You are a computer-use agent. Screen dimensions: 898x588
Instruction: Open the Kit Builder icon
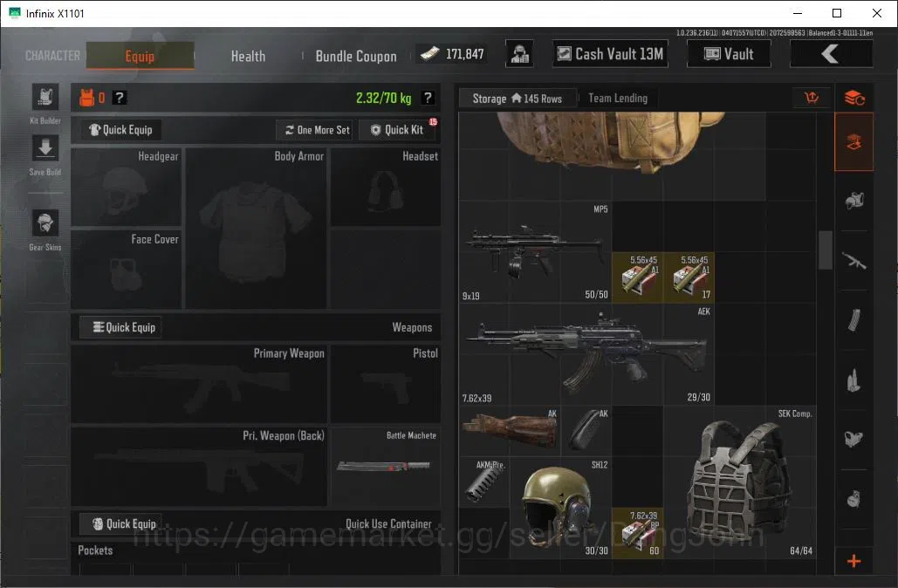tap(45, 96)
